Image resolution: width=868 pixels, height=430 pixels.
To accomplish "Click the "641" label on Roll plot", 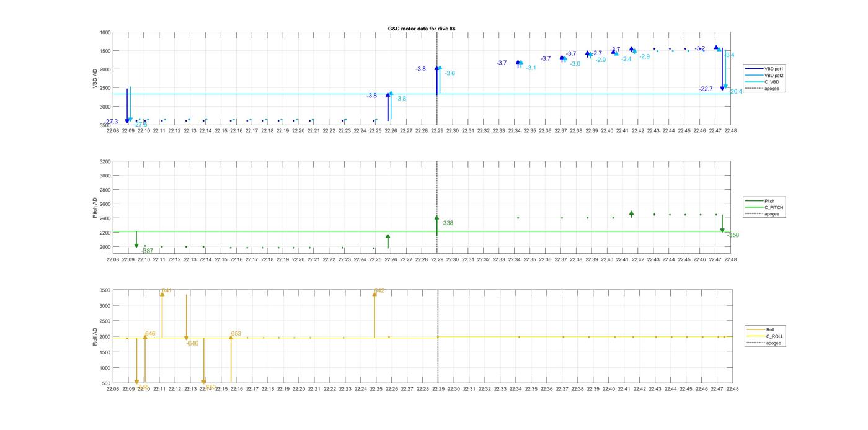I will coord(167,290).
